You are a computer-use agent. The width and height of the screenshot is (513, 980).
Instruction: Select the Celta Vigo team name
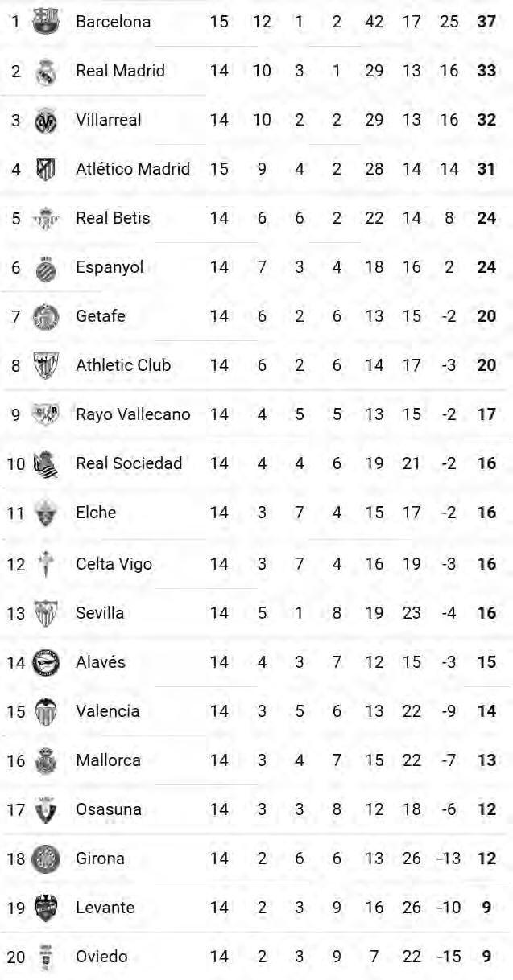point(114,564)
